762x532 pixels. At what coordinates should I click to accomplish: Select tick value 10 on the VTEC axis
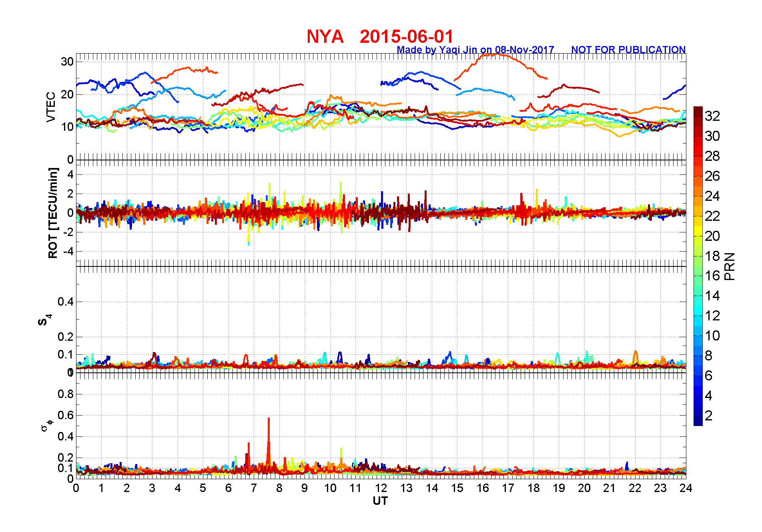click(x=67, y=127)
